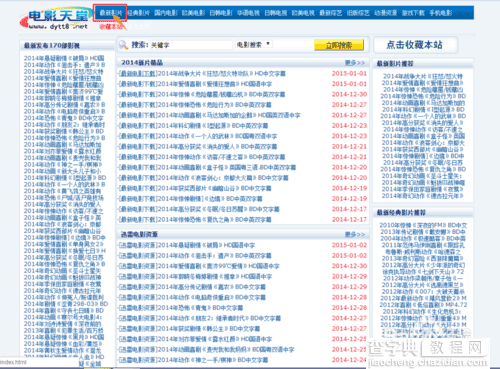Open 《破局》 HD国语中字 in 迅雷电影资源

click(206, 245)
